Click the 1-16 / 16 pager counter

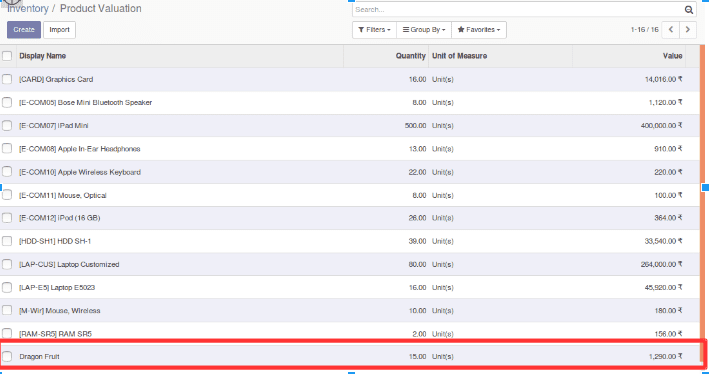coord(644,29)
